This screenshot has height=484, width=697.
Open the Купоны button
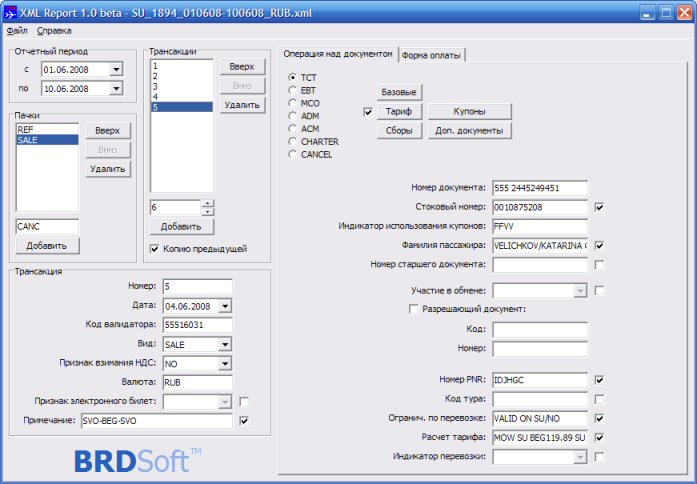(x=469, y=111)
